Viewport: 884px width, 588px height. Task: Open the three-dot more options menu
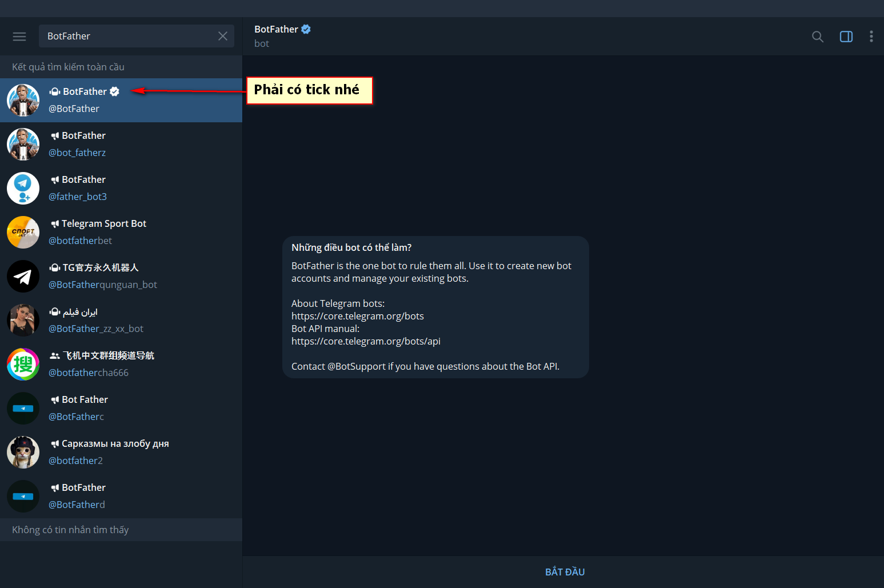point(871,37)
